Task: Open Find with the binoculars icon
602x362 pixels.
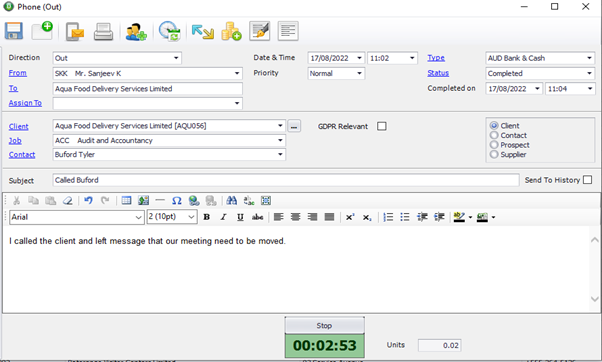Action: (232, 200)
